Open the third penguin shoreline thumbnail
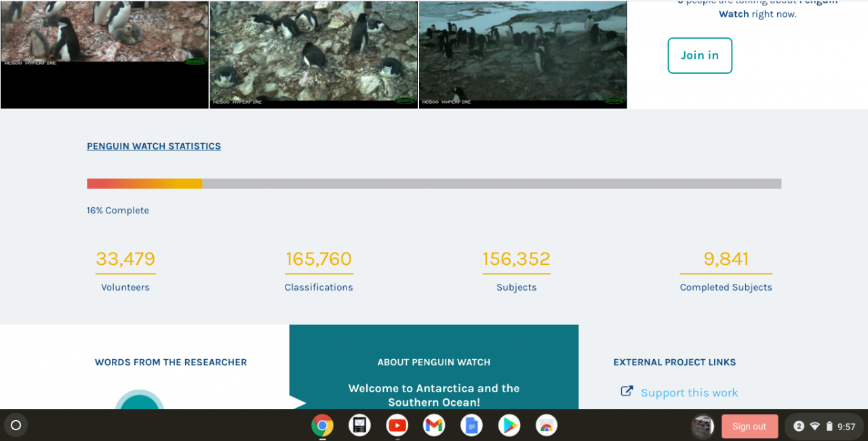This screenshot has width=868, height=441. click(523, 54)
